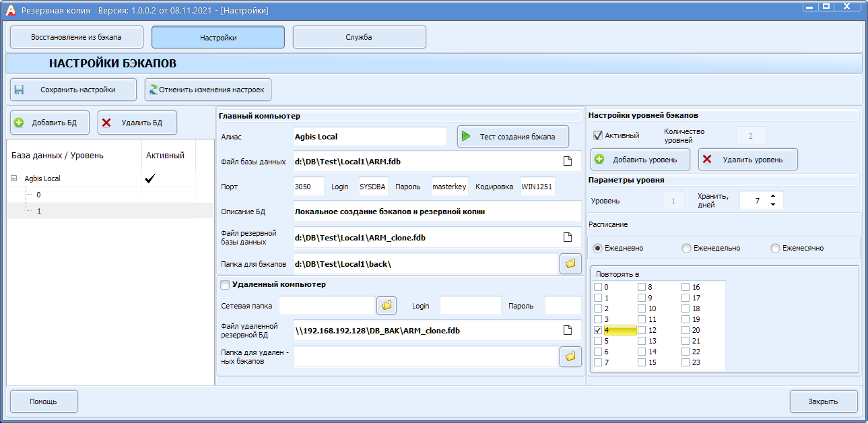Click checkmark in Активный column for Agbis Local
Screen dimensions: 868x423
(150, 178)
